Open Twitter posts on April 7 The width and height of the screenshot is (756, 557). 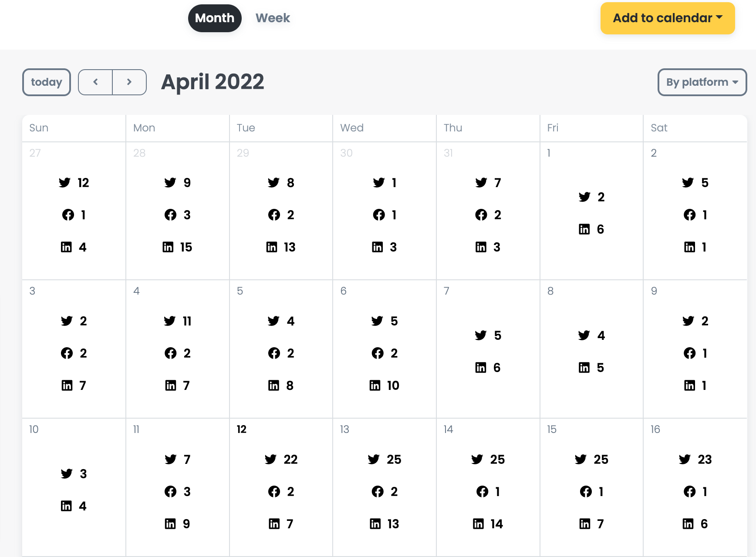point(488,336)
